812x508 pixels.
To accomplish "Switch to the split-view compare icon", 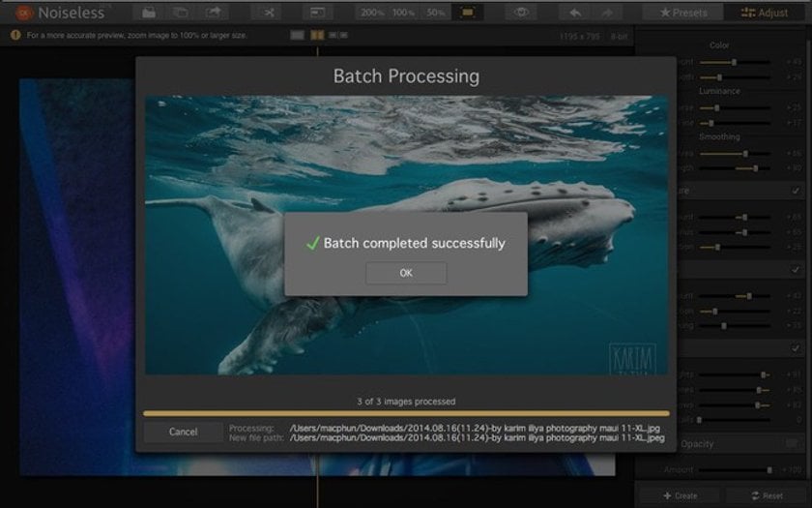I will coord(317,35).
